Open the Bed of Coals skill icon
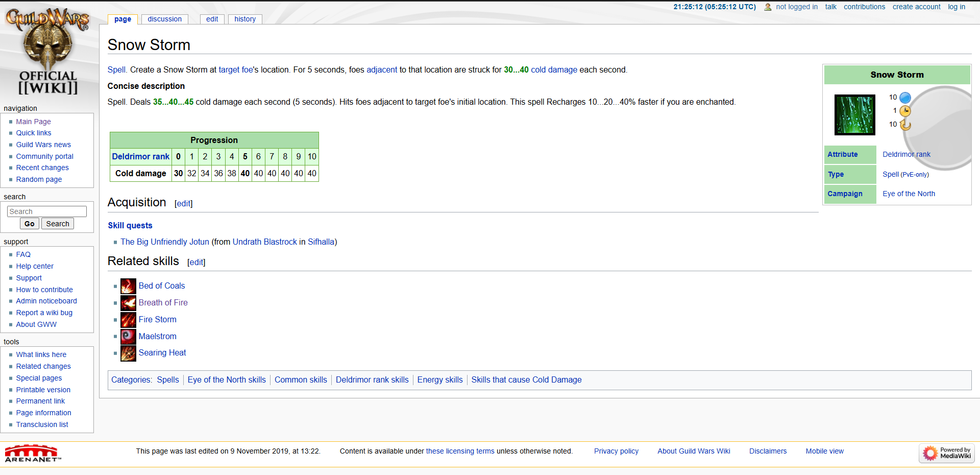This screenshot has height=475, width=980. tap(128, 286)
